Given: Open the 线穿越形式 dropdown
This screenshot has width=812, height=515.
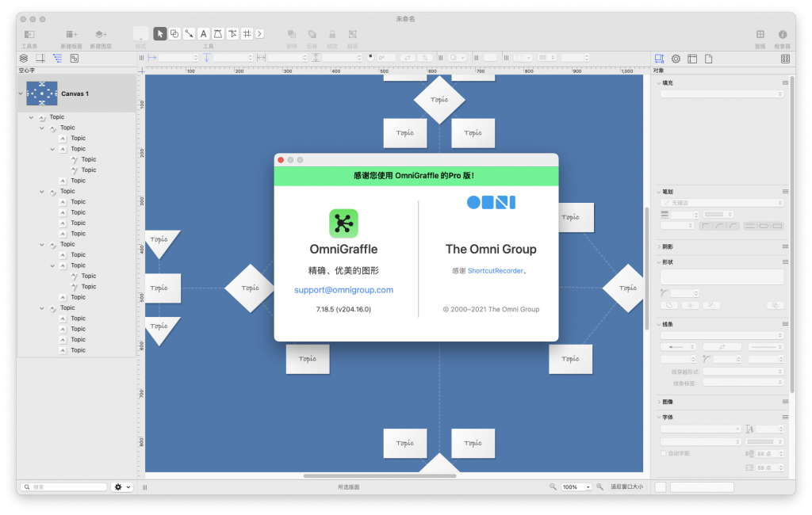Looking at the screenshot, I should click(x=742, y=372).
